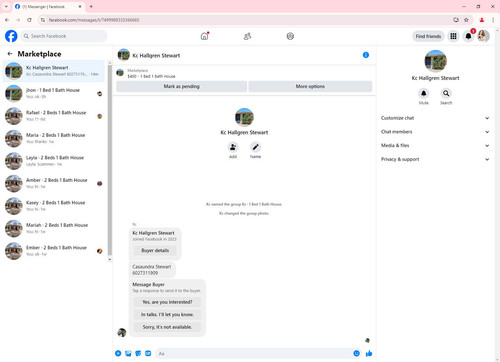
Task: Choose a sticker icon in composer
Action: [x=138, y=353]
